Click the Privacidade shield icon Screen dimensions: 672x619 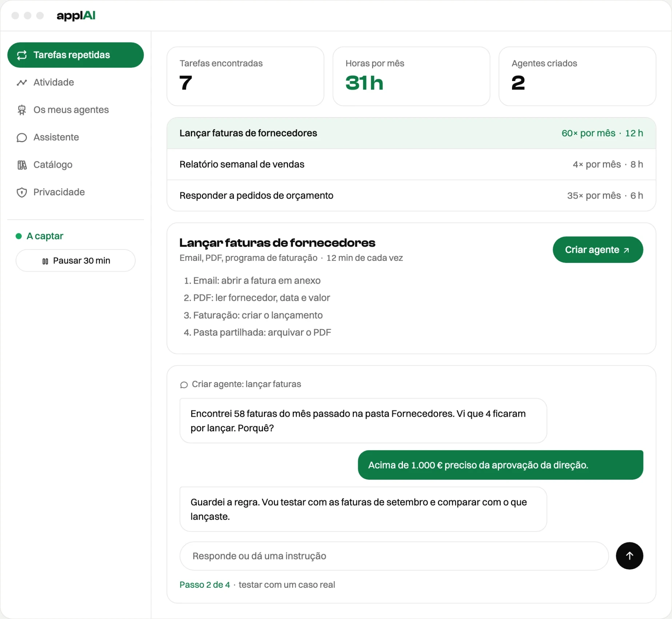[x=22, y=192]
